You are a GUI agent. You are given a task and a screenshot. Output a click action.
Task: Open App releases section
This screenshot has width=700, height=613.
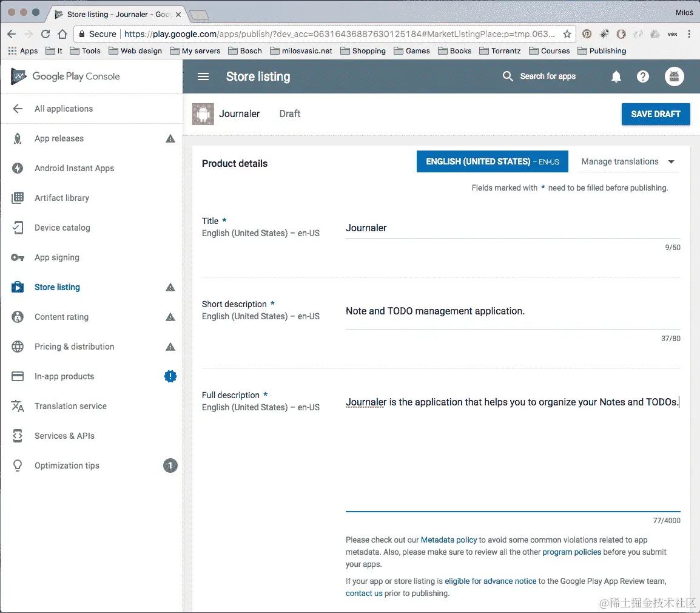click(59, 138)
